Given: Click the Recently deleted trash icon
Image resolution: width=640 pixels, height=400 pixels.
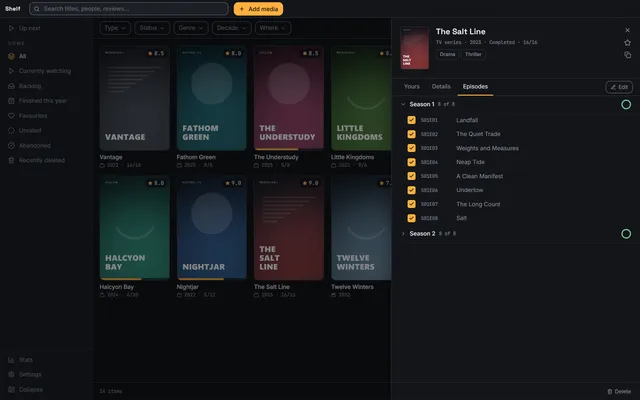Looking at the screenshot, I should coord(11,160).
